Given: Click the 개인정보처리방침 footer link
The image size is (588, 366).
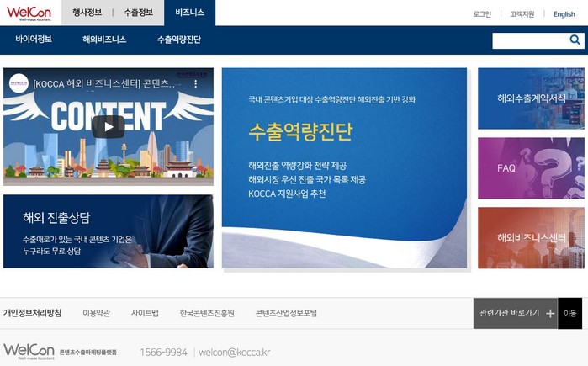Looking at the screenshot, I should tap(32, 313).
